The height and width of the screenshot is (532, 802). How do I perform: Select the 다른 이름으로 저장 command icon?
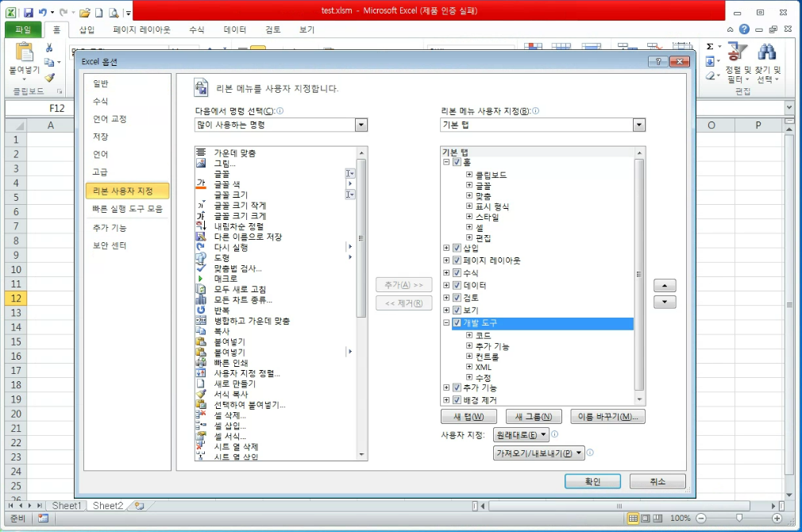coord(201,237)
